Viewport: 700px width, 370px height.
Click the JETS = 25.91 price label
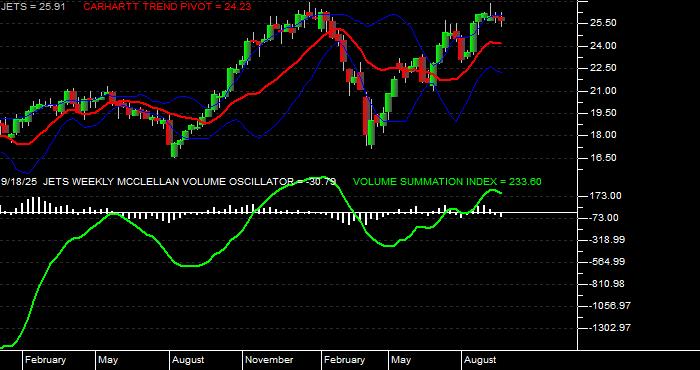[33, 7]
